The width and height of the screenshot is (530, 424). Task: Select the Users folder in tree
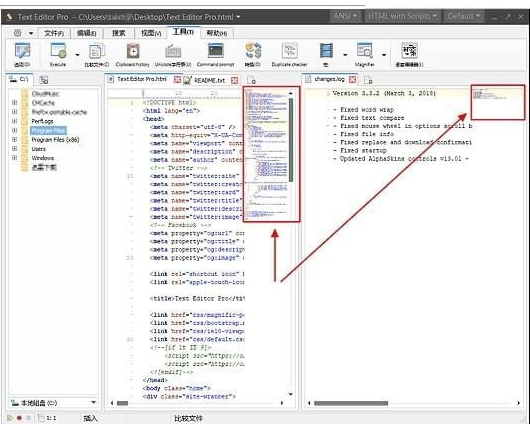39,149
